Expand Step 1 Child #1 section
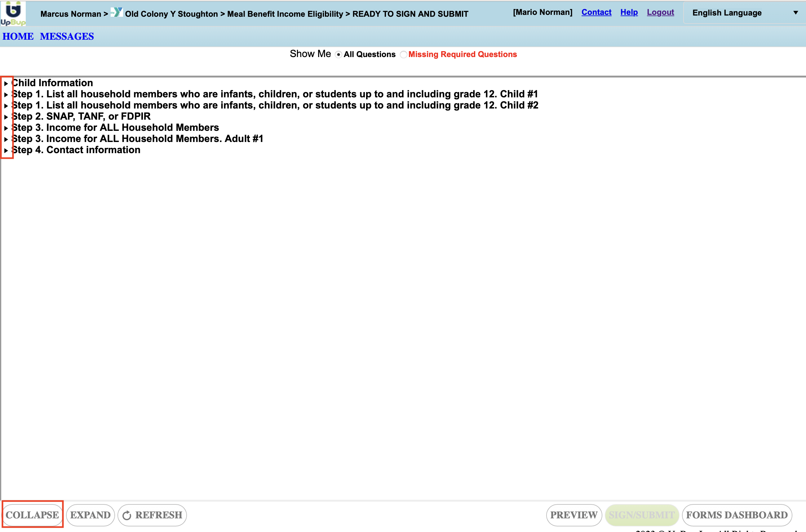Viewport: 806px width, 532px height. [x=6, y=95]
